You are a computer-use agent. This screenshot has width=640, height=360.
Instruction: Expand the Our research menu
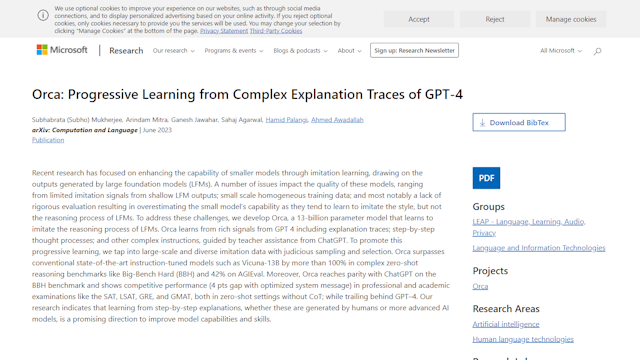coord(173,51)
